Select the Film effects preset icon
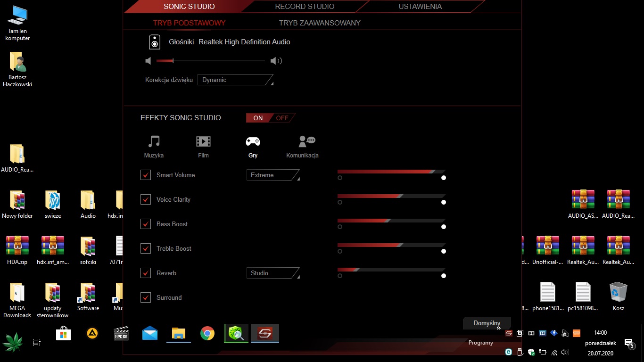The width and height of the screenshot is (644, 362). click(203, 141)
